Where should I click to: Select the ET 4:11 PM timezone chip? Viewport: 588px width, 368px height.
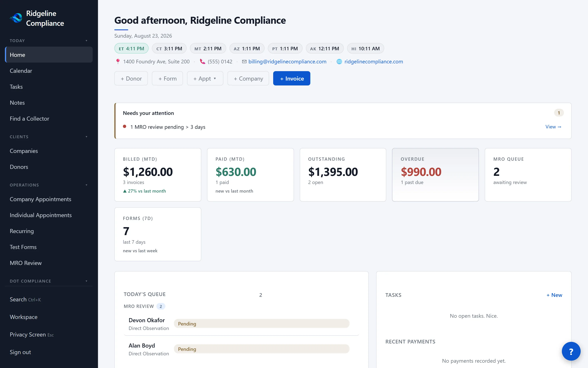131,48
